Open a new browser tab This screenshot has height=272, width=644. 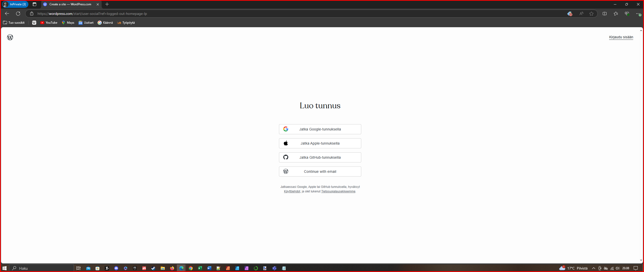(107, 4)
